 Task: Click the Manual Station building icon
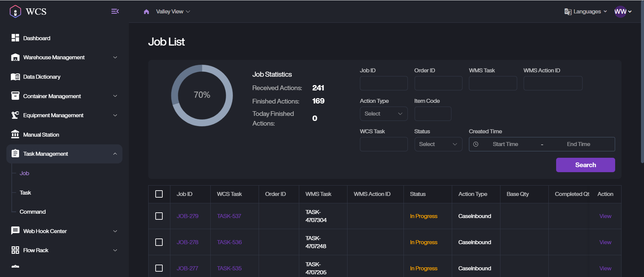(15, 134)
